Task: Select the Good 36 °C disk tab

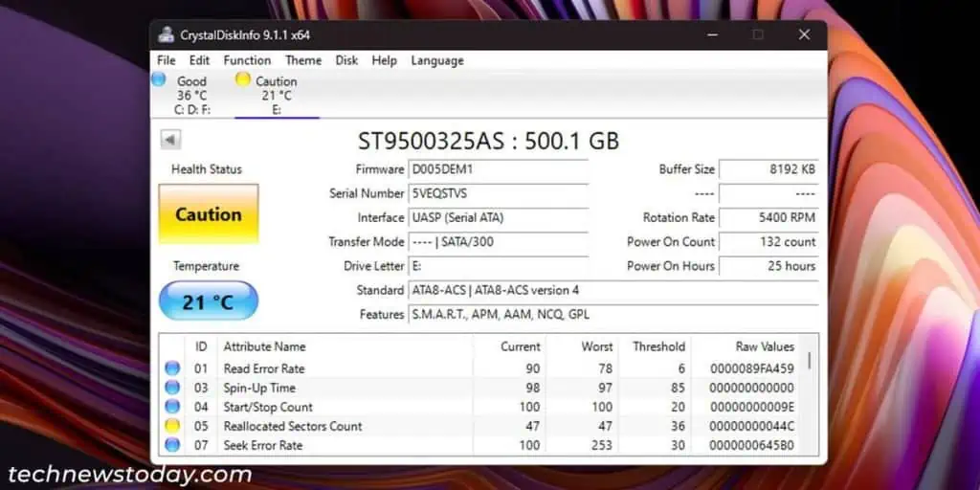Action: tap(191, 95)
